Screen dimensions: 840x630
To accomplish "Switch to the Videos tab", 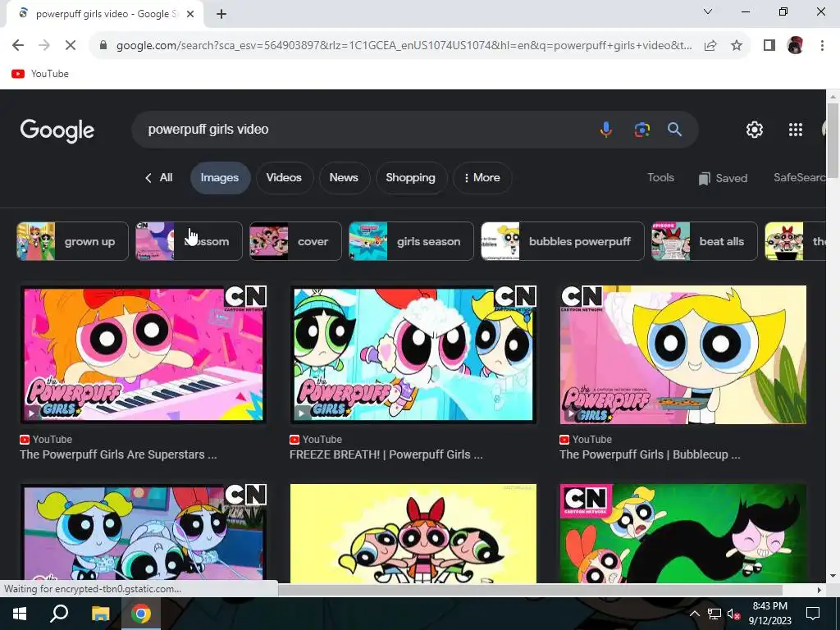I will 284,178.
